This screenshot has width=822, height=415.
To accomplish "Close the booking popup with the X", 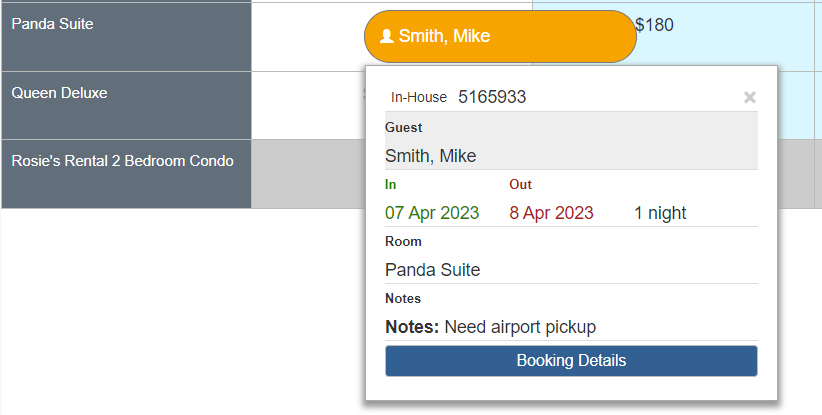I will 750,97.
